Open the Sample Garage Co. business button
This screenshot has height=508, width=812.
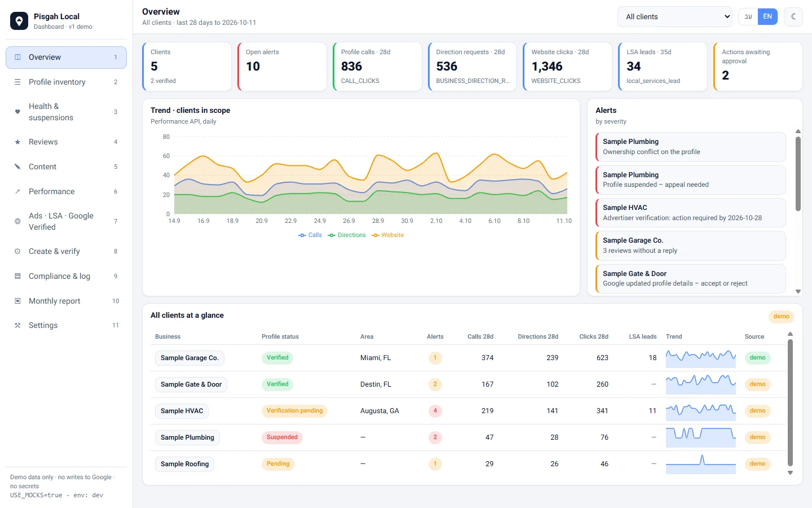tap(189, 358)
